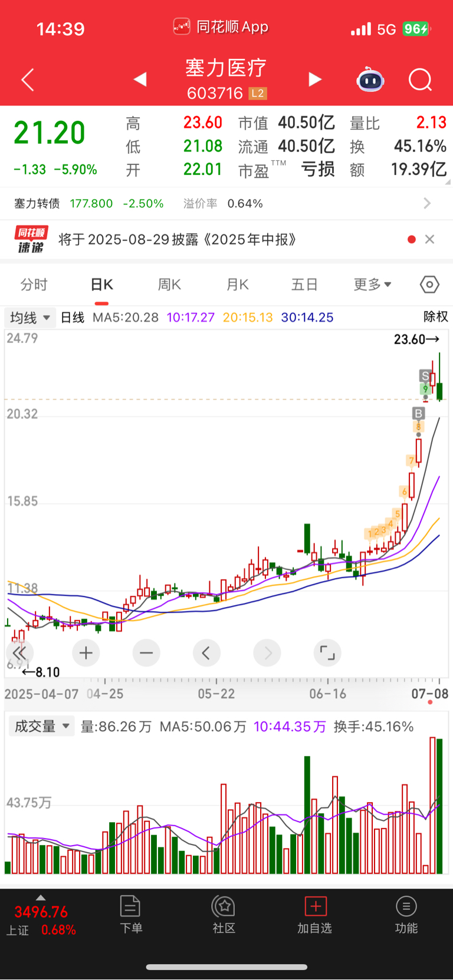Select 月K monthly candlestick tab

point(237,285)
